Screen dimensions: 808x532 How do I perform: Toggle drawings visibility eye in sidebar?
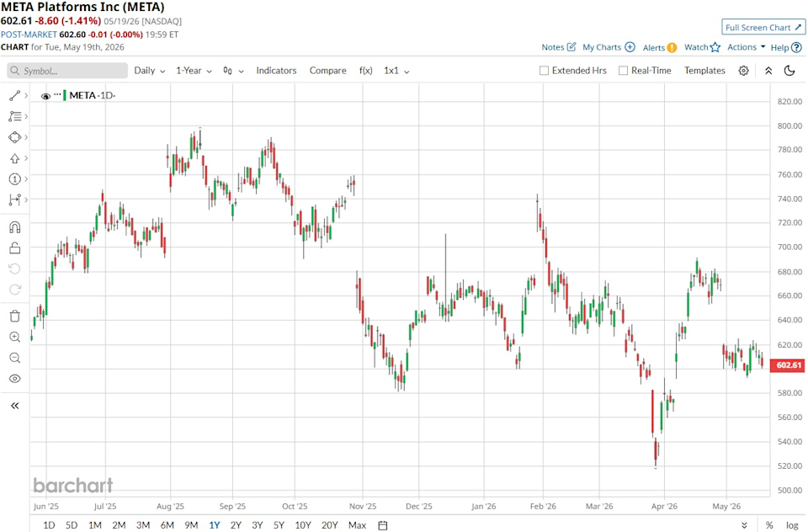14,379
